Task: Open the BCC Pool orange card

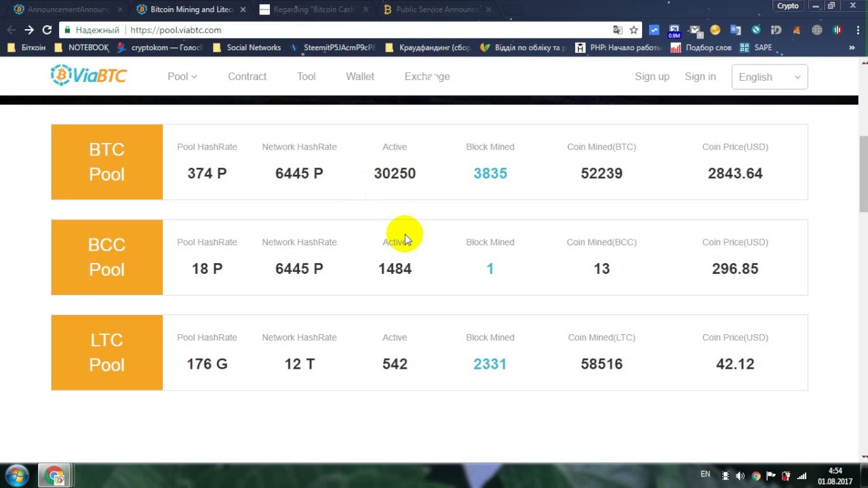Action: click(107, 257)
